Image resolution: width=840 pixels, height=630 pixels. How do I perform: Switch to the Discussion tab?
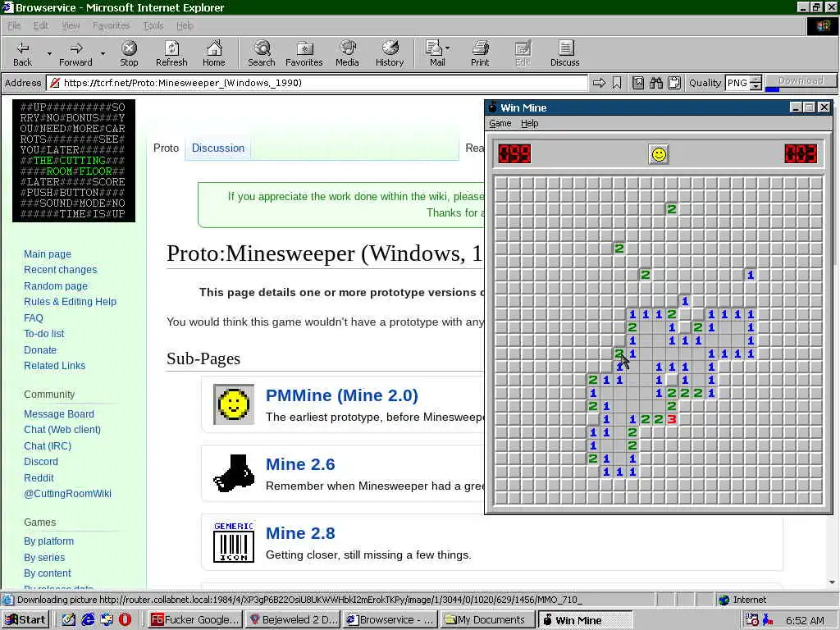pos(218,148)
